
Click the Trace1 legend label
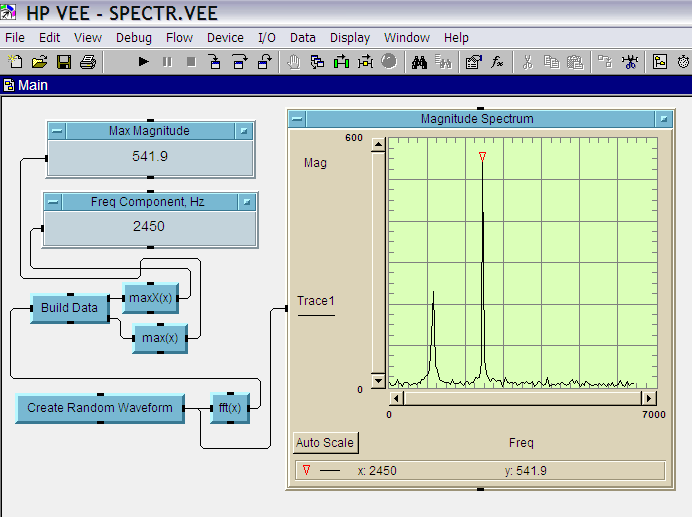[316, 301]
